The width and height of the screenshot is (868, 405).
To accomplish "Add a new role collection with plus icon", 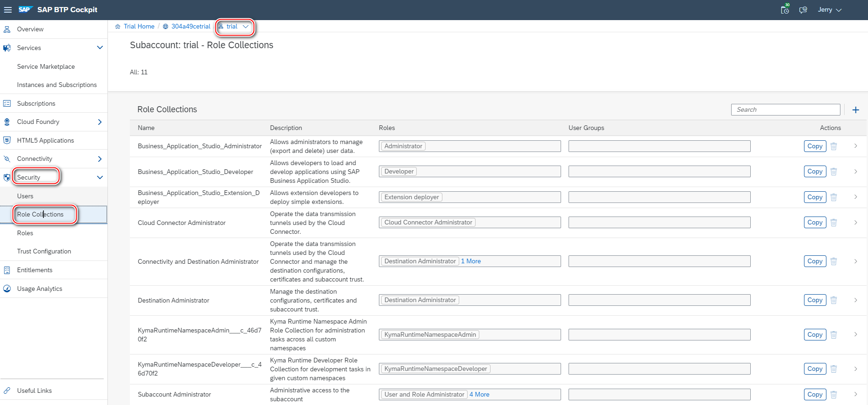I will click(x=856, y=110).
